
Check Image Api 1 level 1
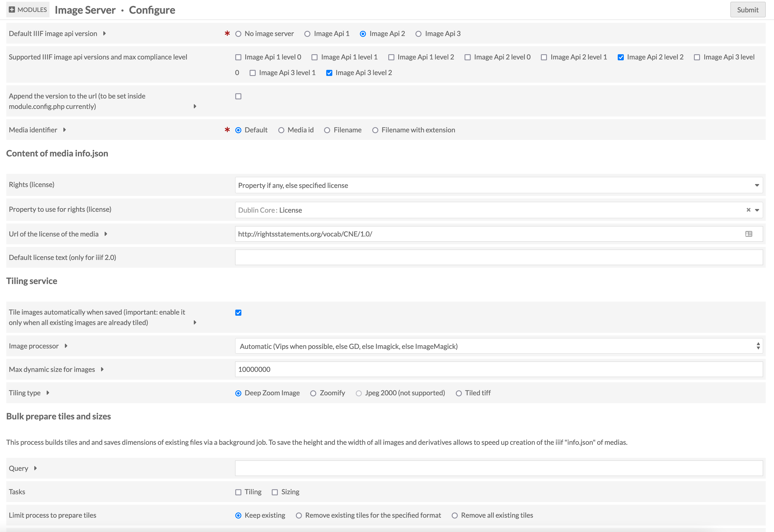(315, 57)
